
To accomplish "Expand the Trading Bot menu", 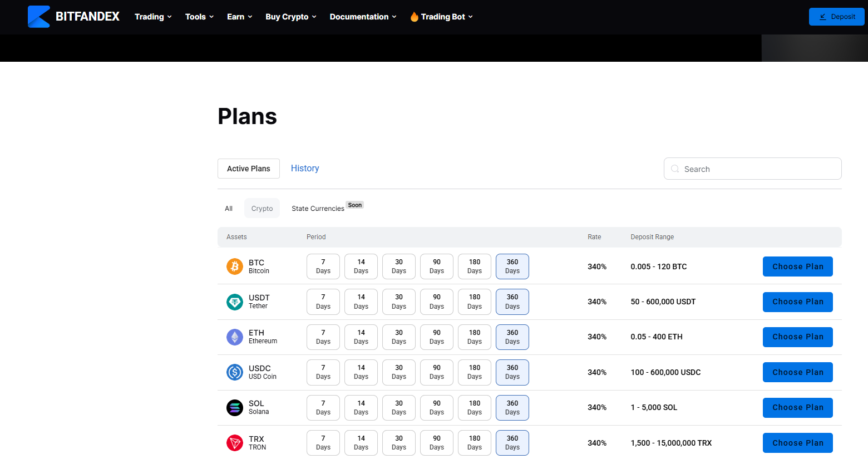I will pyautogui.click(x=442, y=17).
